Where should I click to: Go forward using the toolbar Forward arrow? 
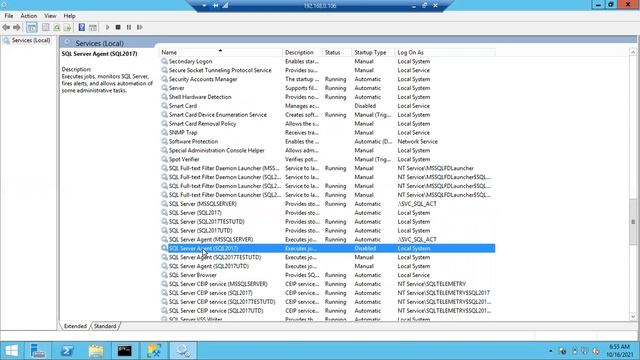point(17,27)
